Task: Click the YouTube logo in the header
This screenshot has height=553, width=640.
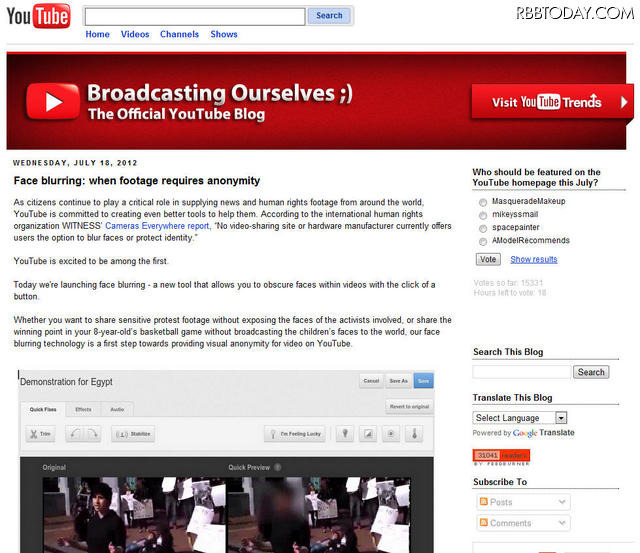Action: [x=37, y=18]
